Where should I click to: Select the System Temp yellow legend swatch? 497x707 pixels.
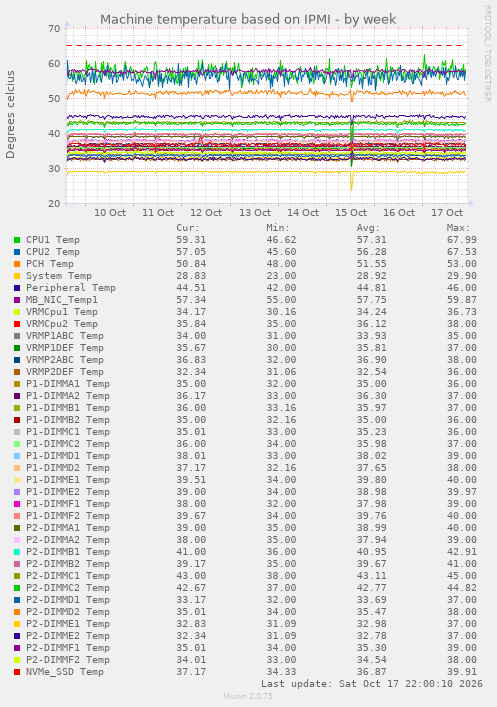17,276
